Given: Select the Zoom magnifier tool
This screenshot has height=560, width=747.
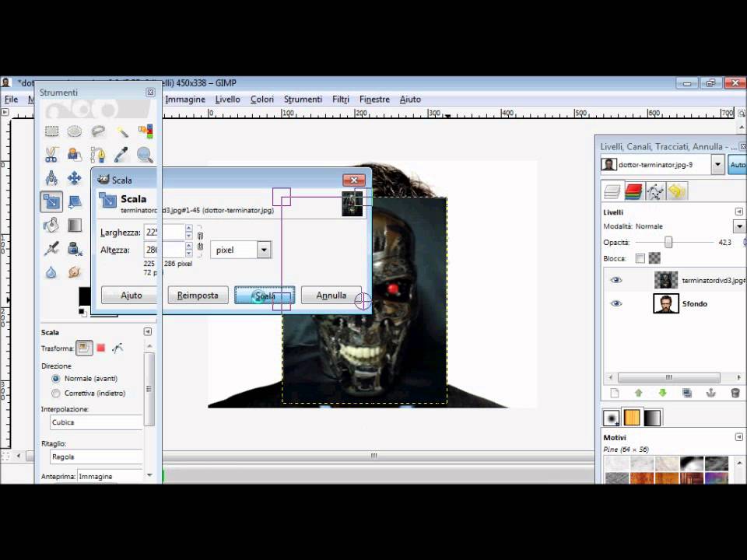Looking at the screenshot, I should click(x=146, y=154).
